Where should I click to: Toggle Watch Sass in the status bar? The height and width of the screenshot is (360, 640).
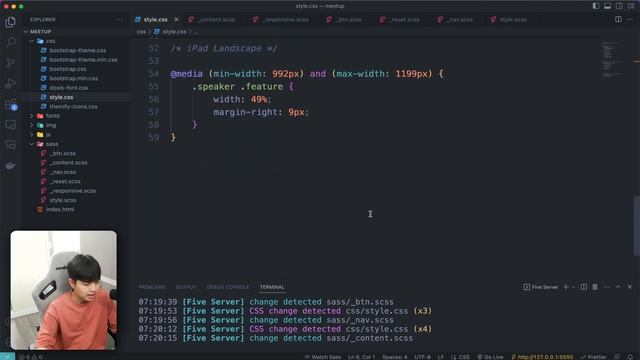pyautogui.click(x=322, y=357)
